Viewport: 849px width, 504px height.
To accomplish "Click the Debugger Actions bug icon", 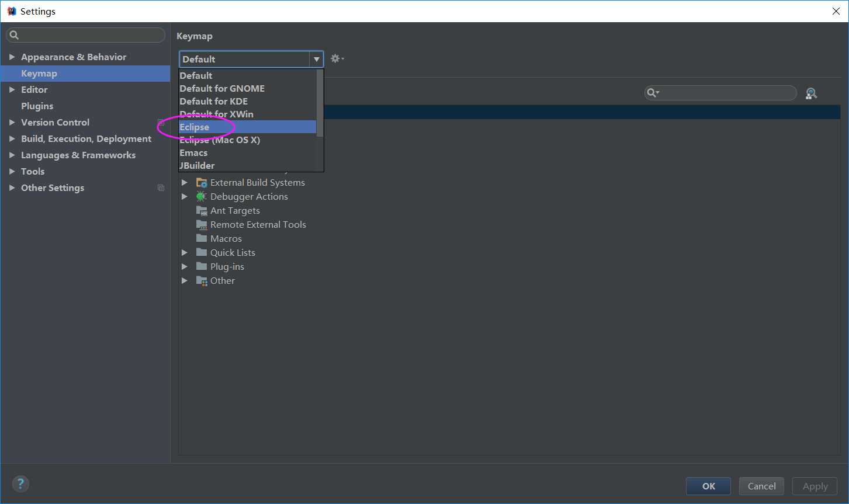I will [x=202, y=197].
